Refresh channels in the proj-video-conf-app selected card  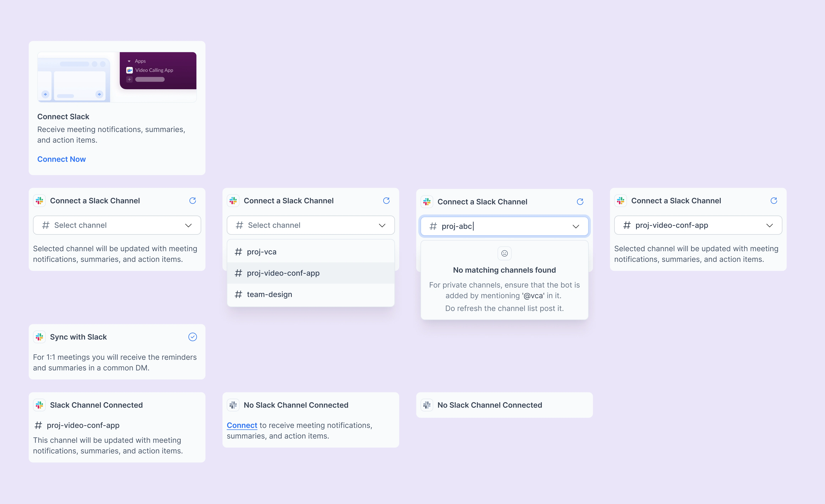pyautogui.click(x=773, y=201)
